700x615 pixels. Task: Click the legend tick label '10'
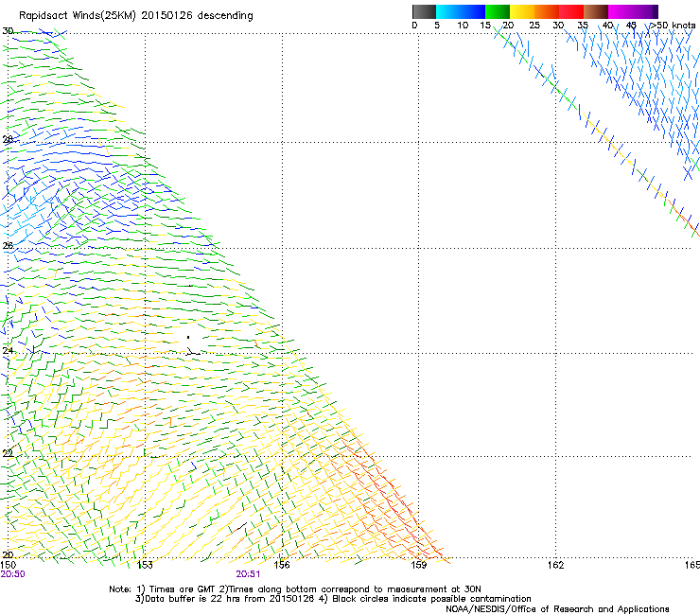pos(463,26)
